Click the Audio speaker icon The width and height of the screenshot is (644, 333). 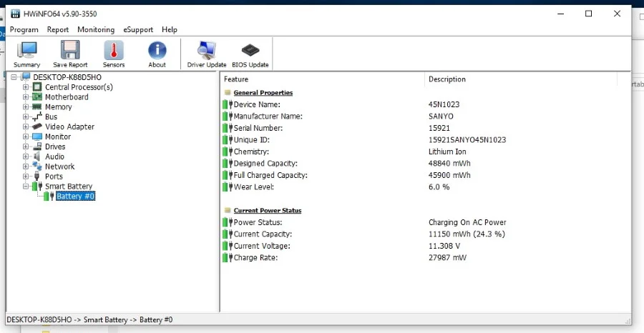37,156
